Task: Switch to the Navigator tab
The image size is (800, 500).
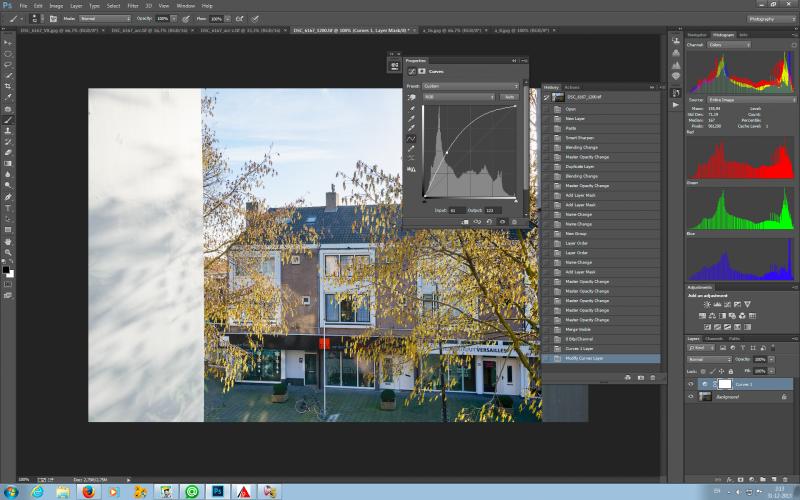Action: [697, 35]
